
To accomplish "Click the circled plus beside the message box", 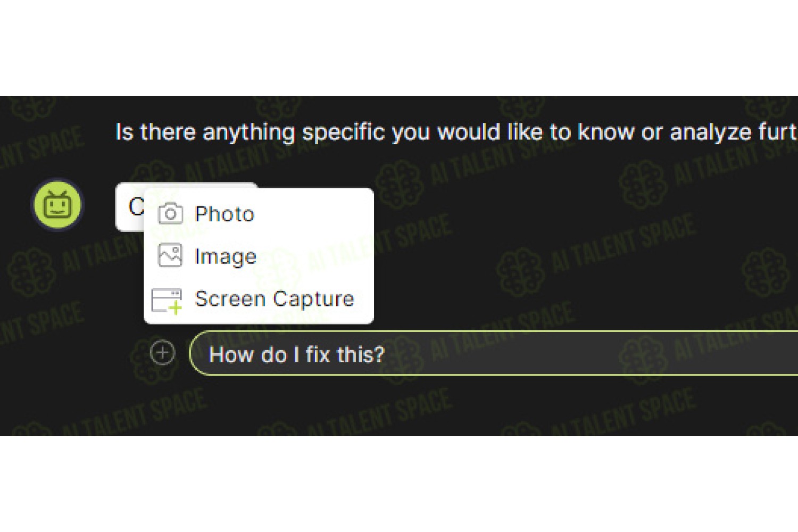I will point(162,353).
